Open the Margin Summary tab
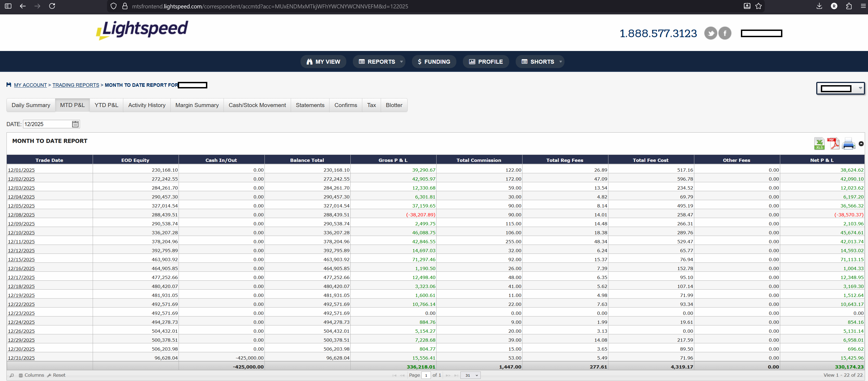This screenshot has height=381, width=868. tap(197, 105)
